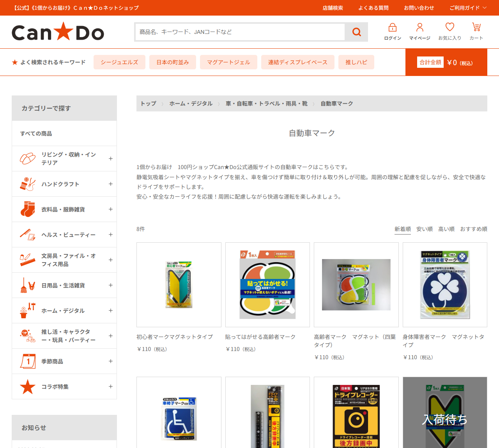Expand ハンドクラフト category plus sign
Screen dimensions: 499x448
click(111, 184)
